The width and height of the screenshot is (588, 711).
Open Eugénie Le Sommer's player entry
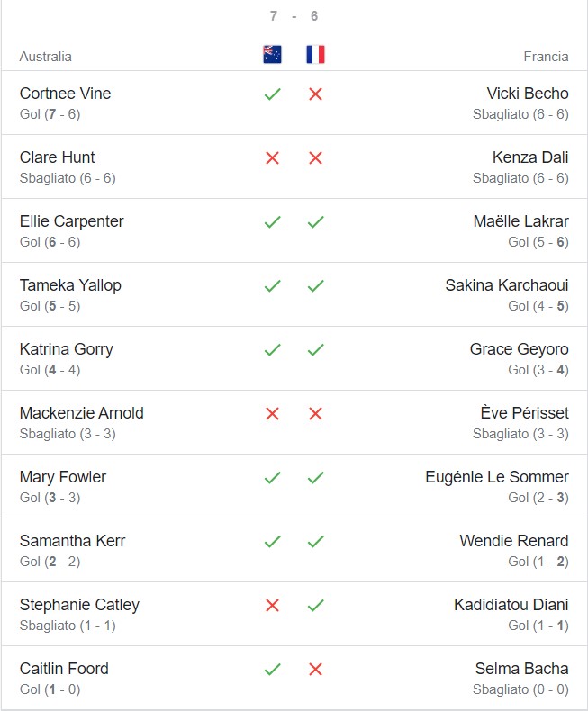497,477
